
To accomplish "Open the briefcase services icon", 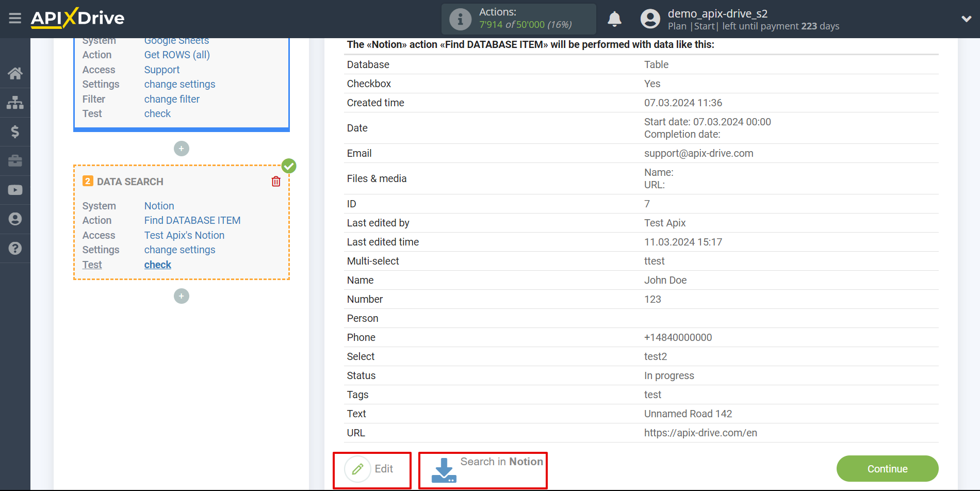I will (x=15, y=161).
